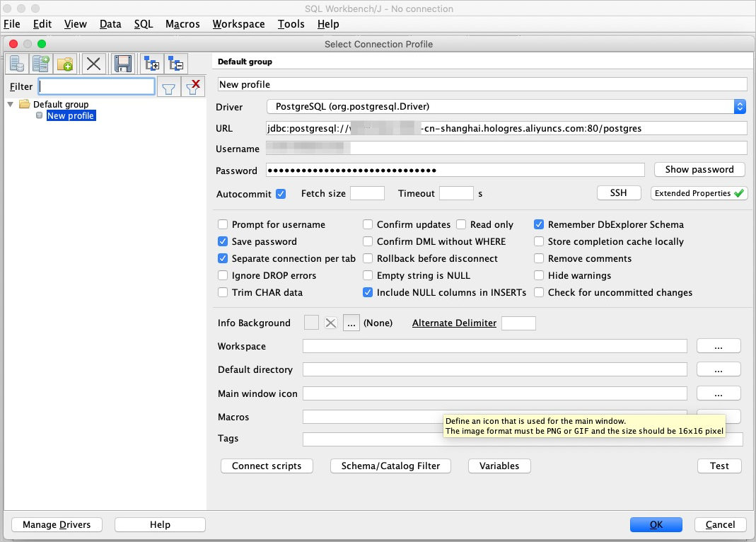Click the Help button at bottom
The width and height of the screenshot is (756, 542).
coord(160,524)
